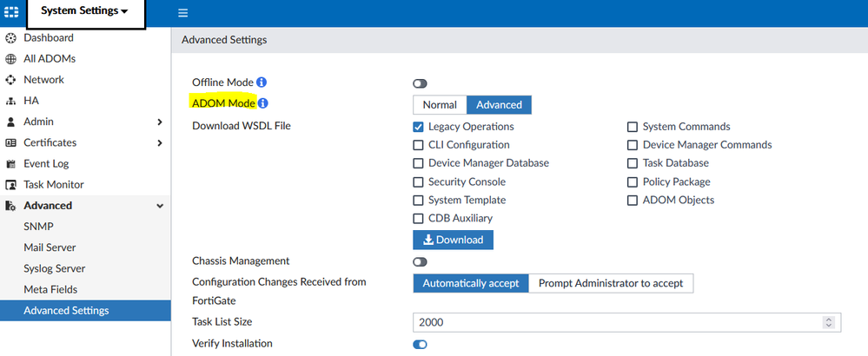Enable the Offline Mode toggle
This screenshot has height=356, width=868.
(421, 83)
